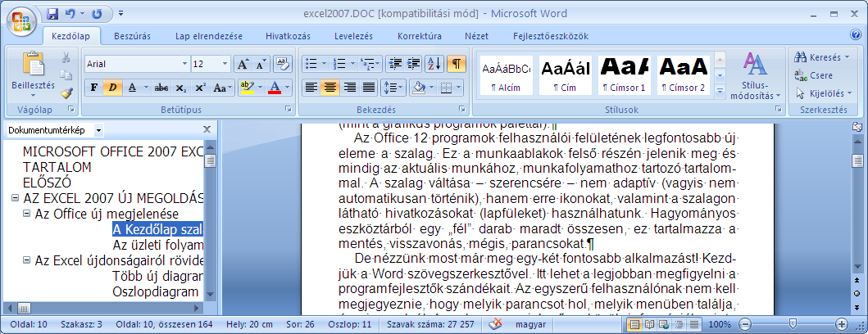
Task: Cut the selection with the scissors icon
Action: tap(66, 57)
